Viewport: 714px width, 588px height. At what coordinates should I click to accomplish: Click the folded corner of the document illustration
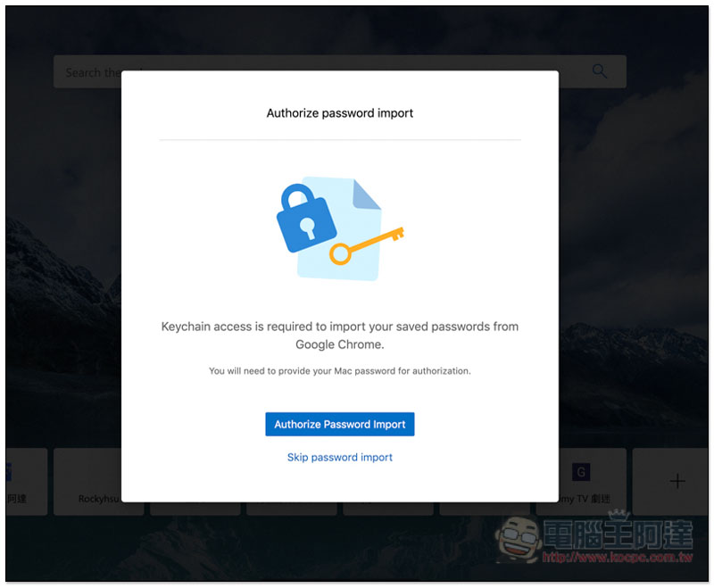pos(367,195)
